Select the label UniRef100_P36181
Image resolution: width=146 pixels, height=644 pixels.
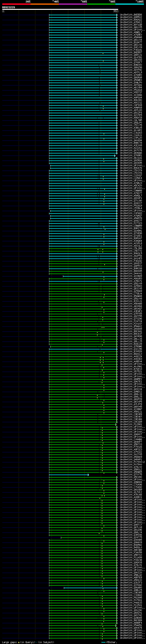(131, 50)
